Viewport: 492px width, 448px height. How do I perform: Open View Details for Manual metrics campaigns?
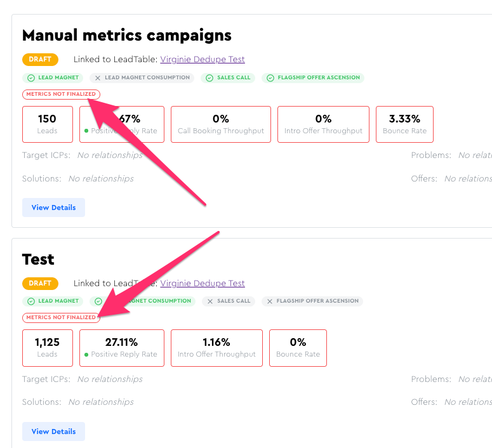53,208
